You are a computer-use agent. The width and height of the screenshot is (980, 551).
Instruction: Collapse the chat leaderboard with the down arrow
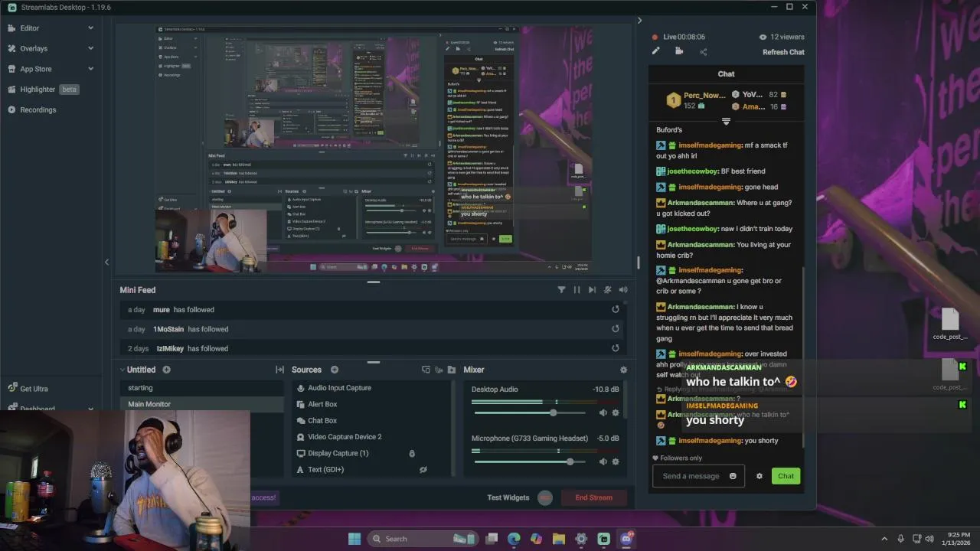click(x=726, y=122)
